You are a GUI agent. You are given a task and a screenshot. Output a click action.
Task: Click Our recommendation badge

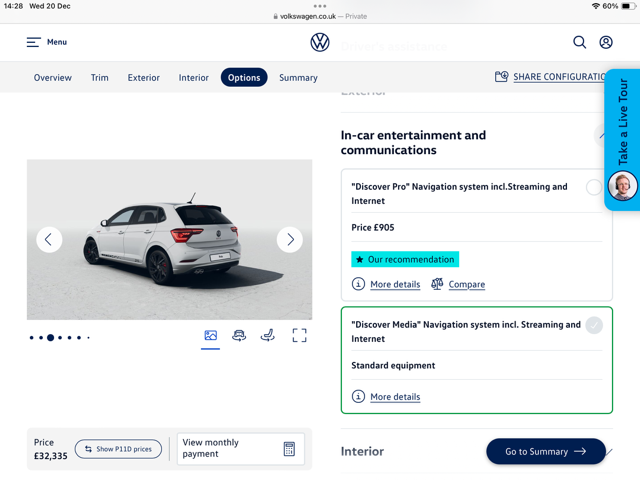point(405,259)
